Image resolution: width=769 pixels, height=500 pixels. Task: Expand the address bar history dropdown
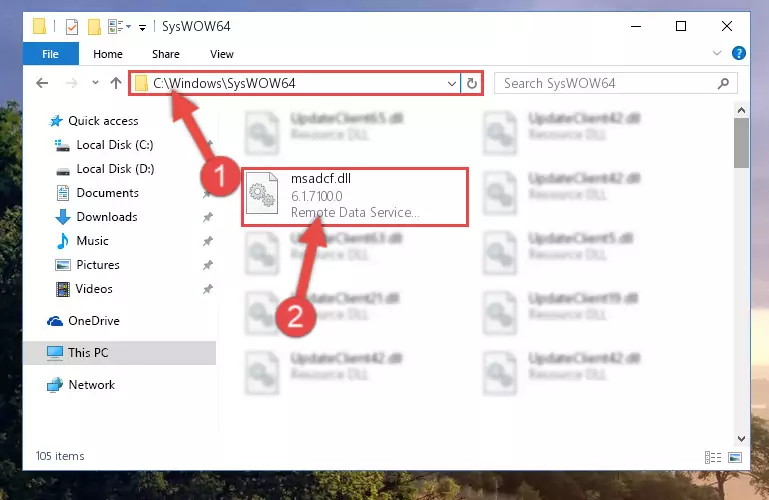tap(452, 83)
